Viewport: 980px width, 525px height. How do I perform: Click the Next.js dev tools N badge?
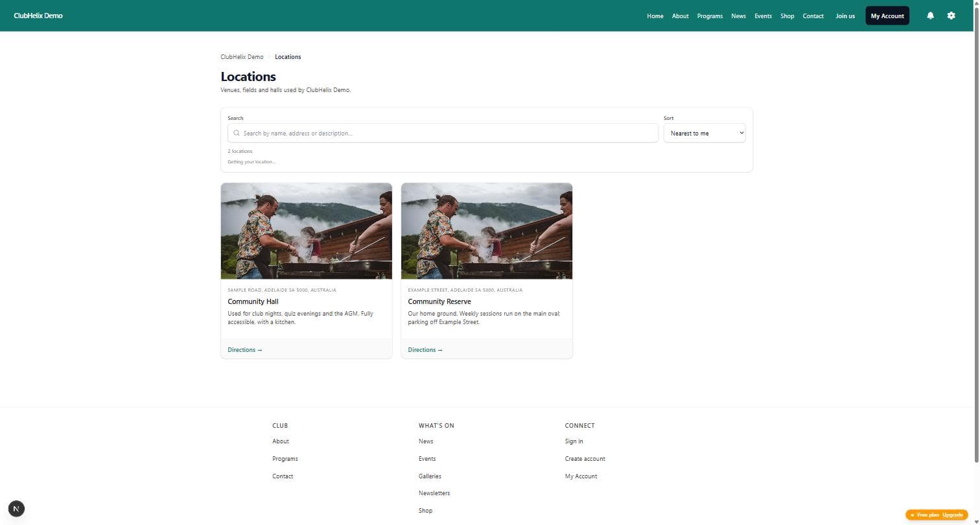pyautogui.click(x=17, y=509)
